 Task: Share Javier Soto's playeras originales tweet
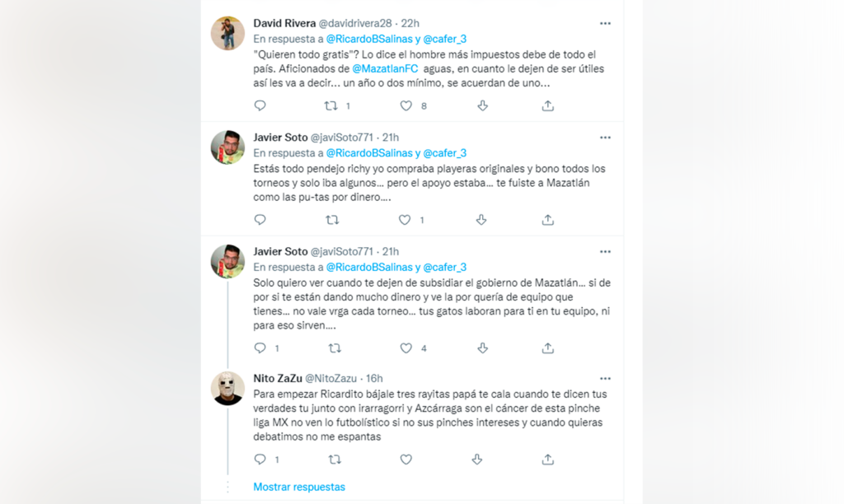click(547, 220)
